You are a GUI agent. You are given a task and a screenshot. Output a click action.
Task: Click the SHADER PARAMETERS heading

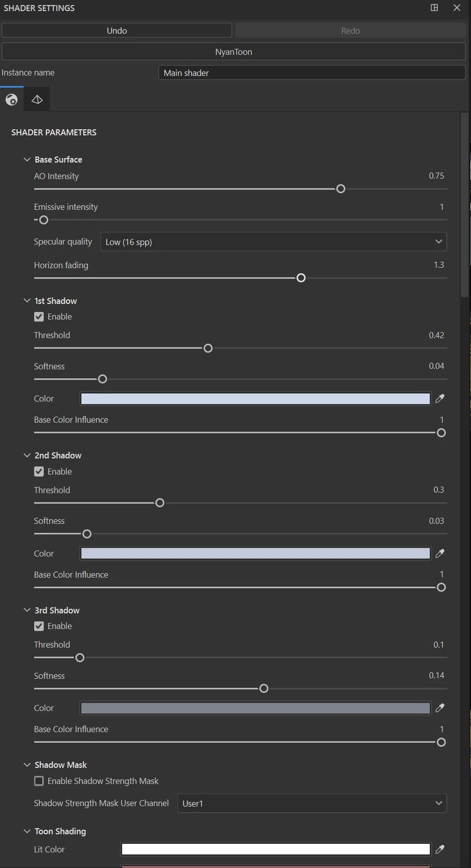tap(54, 132)
